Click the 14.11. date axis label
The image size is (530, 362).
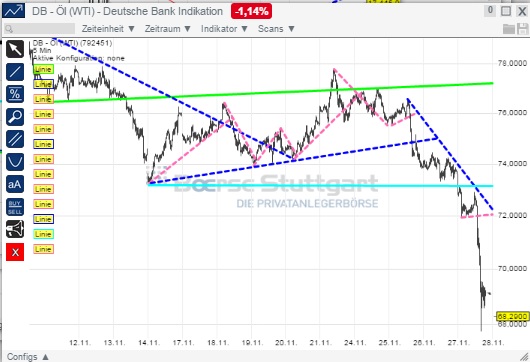pos(149,343)
